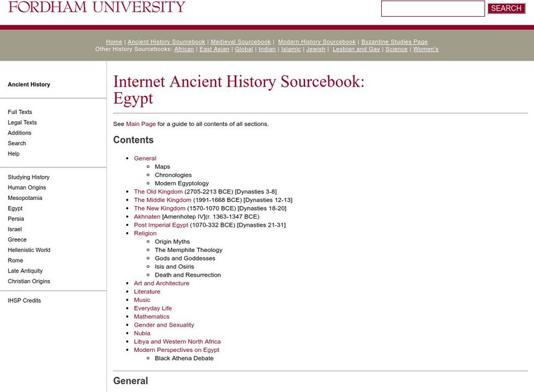Open Help in the sidebar
The image size is (534, 392).
(x=13, y=154)
